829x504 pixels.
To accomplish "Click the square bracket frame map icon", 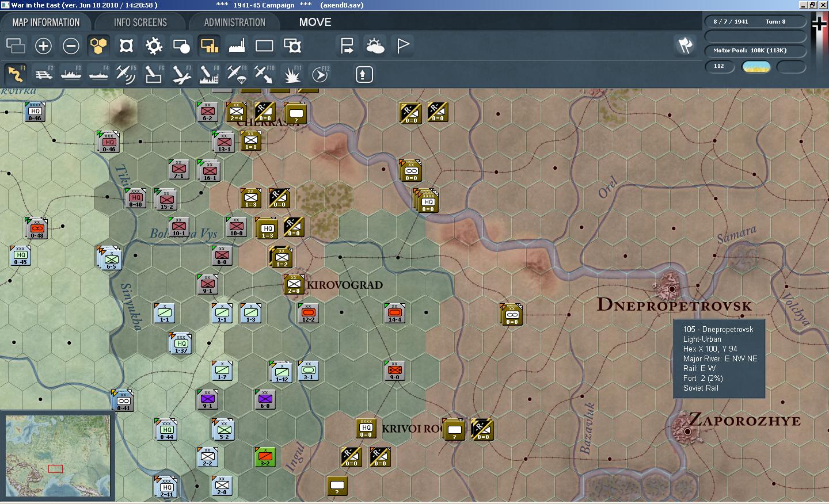I will [126, 45].
